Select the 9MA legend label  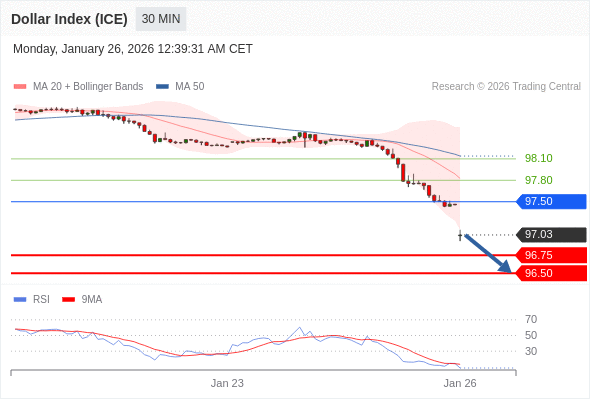click(x=92, y=300)
